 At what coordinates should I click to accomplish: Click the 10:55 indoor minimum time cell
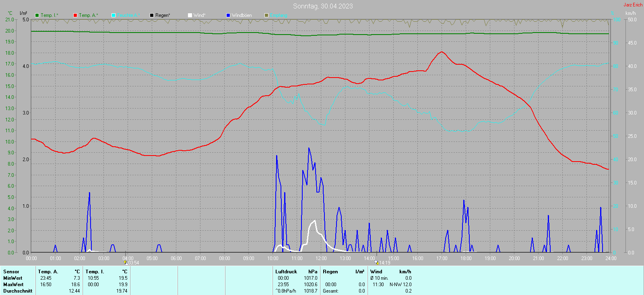(x=93, y=278)
